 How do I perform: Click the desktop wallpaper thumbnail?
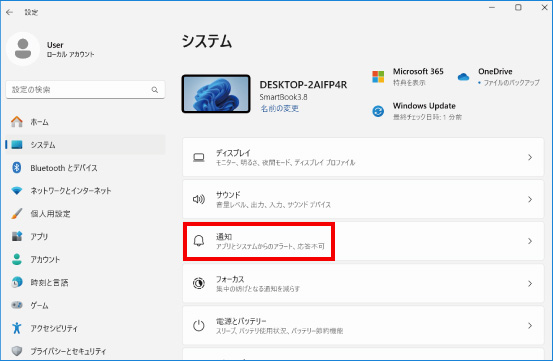pos(216,94)
